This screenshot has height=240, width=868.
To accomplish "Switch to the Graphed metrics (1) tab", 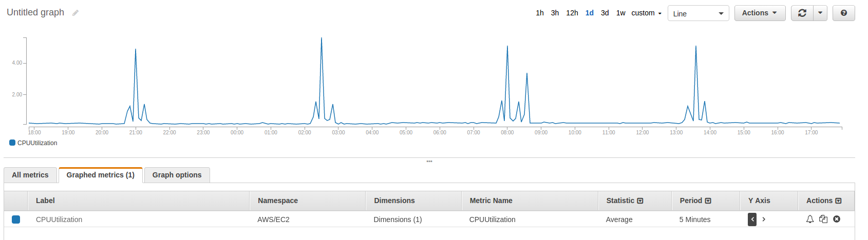I will (101, 175).
